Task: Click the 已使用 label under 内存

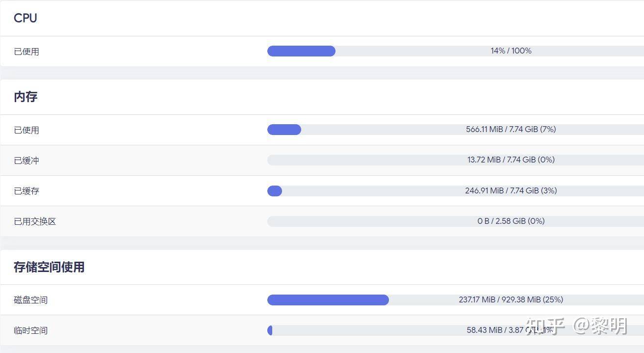Action: [x=26, y=130]
